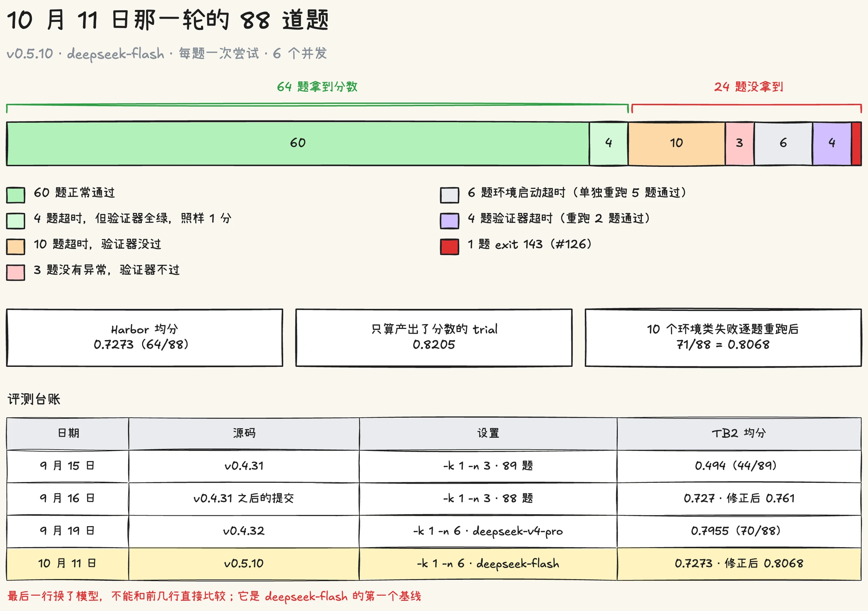
Task: Click the 设置 column header
Action: click(488, 433)
